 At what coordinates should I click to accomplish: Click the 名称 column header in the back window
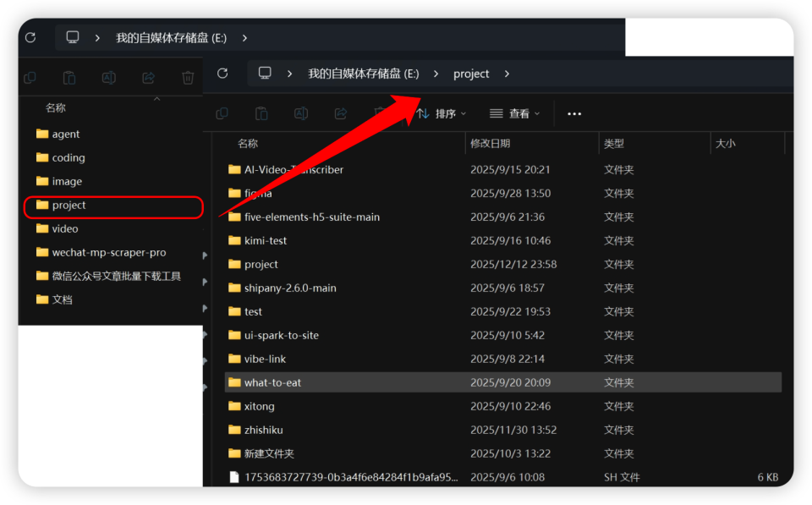pos(56,107)
